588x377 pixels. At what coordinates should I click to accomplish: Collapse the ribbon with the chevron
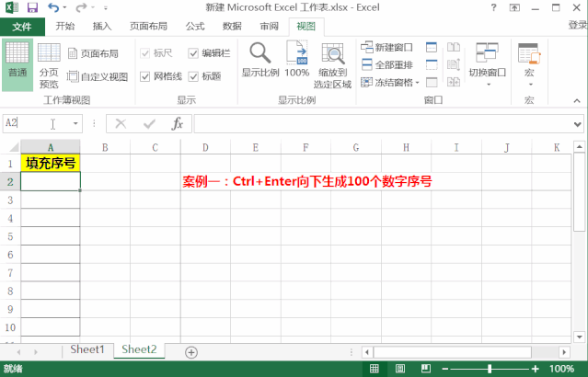coord(577,101)
